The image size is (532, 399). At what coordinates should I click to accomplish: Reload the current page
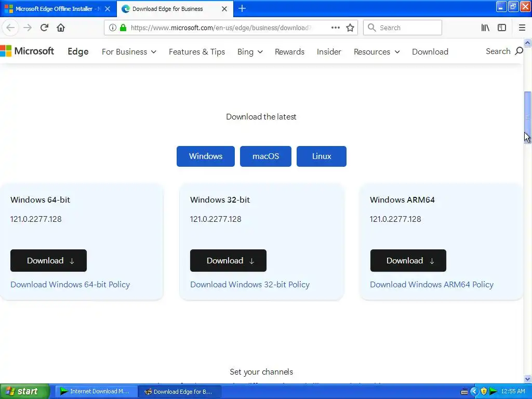(44, 28)
